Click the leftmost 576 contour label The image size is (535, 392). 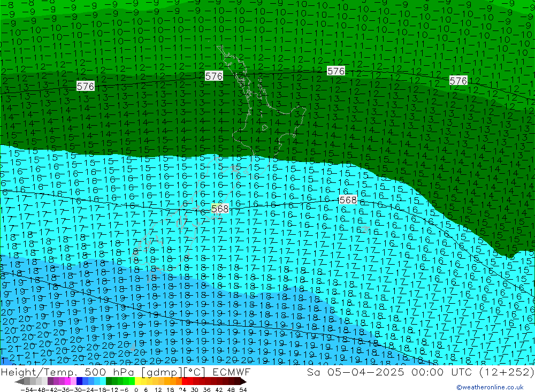[85, 86]
